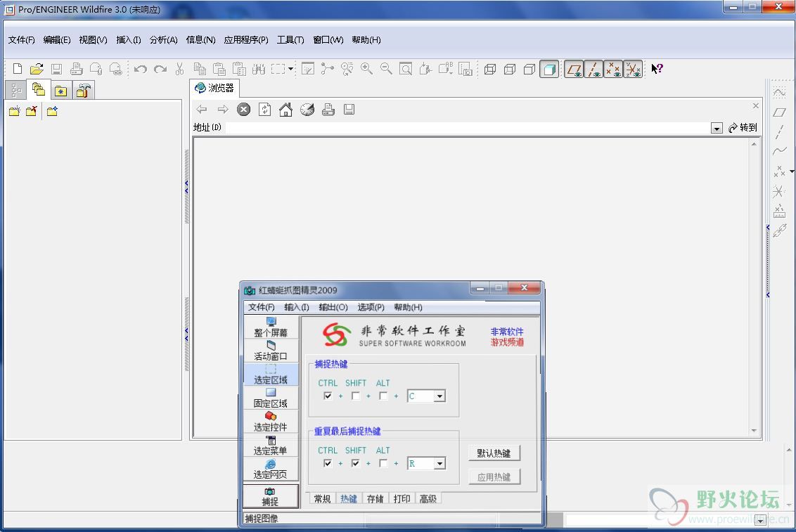
Task: Click the Undo arrow icon
Action: click(x=141, y=69)
